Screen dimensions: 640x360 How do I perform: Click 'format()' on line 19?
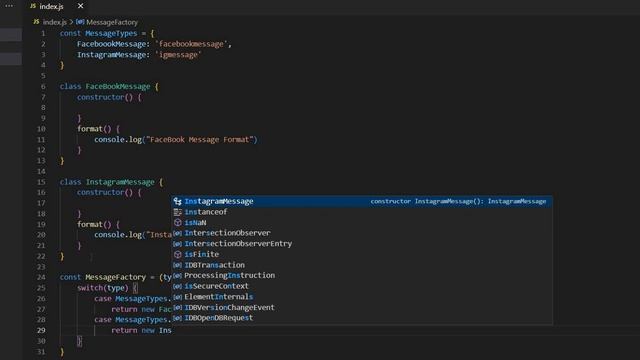pos(94,224)
